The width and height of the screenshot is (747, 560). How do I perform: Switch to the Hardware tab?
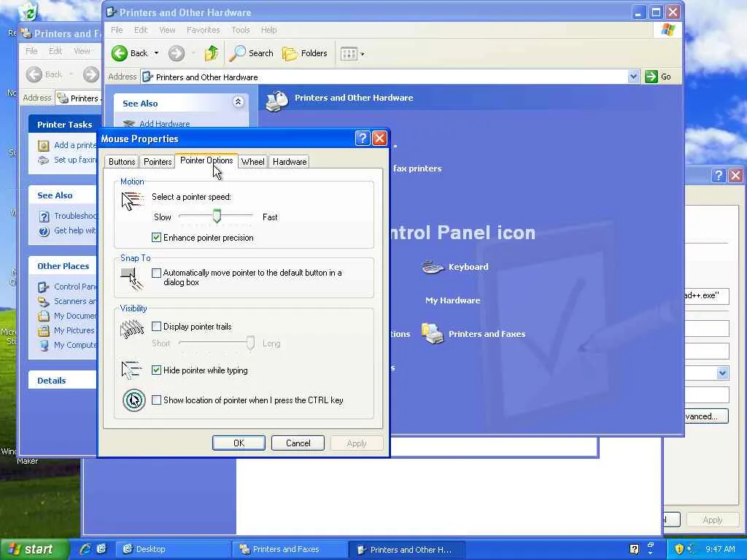289,162
